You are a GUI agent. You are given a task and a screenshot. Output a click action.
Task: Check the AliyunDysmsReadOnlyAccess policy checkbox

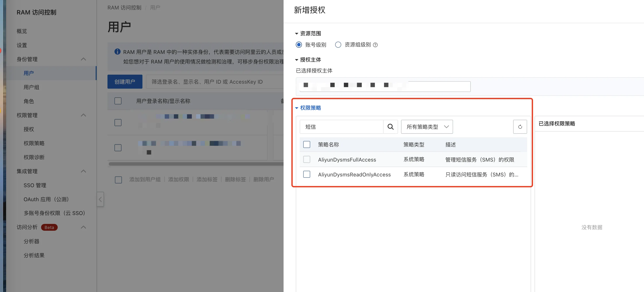click(306, 174)
